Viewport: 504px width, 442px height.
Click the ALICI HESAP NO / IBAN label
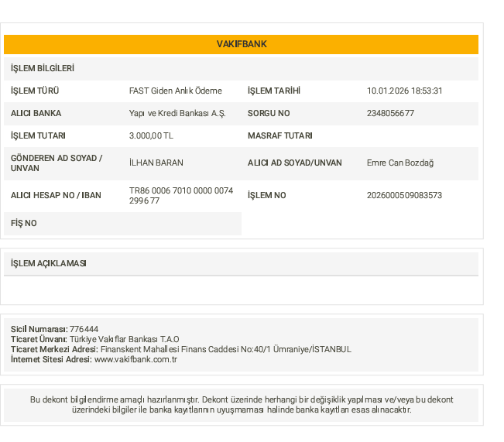56,195
